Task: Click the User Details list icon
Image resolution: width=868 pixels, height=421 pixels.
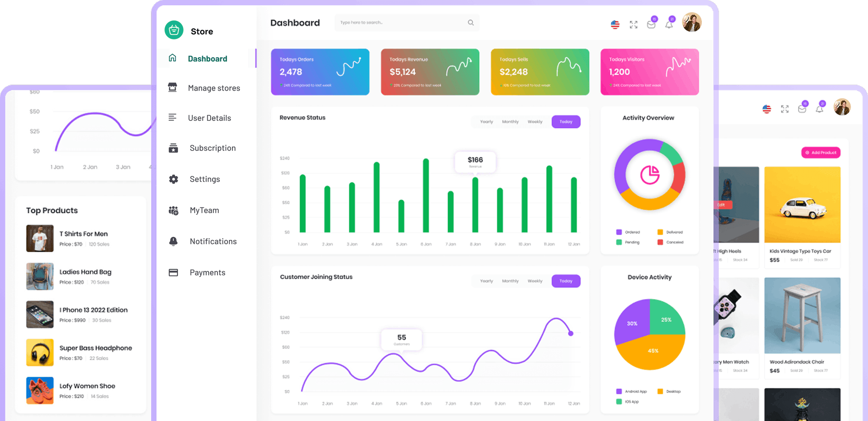Action: click(172, 117)
